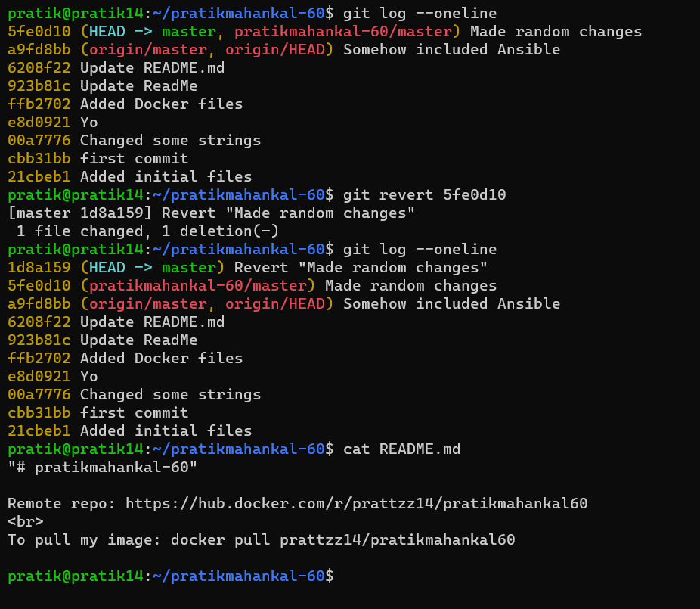The image size is (700, 609).
Task: Click the '1 file changed, 1 deletion(-)' line
Action: (147, 231)
